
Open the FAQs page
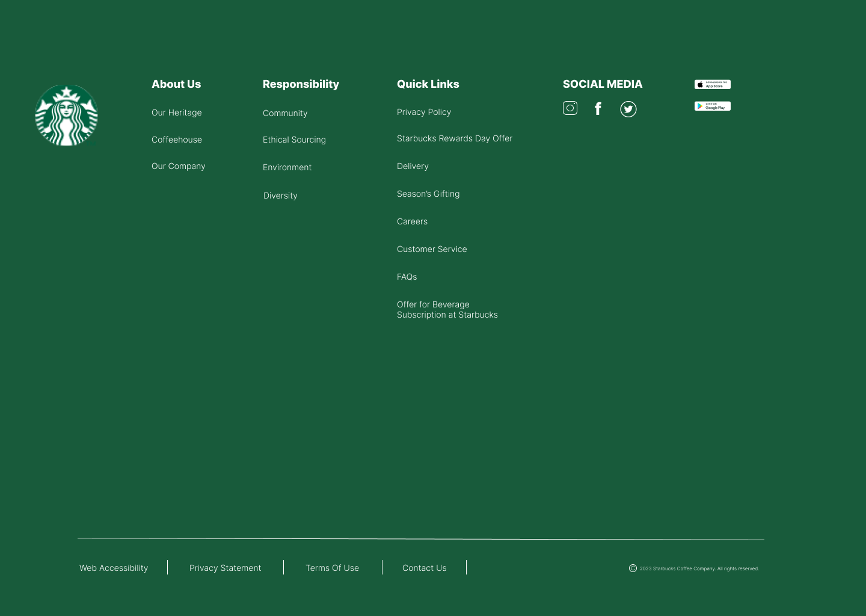[407, 277]
